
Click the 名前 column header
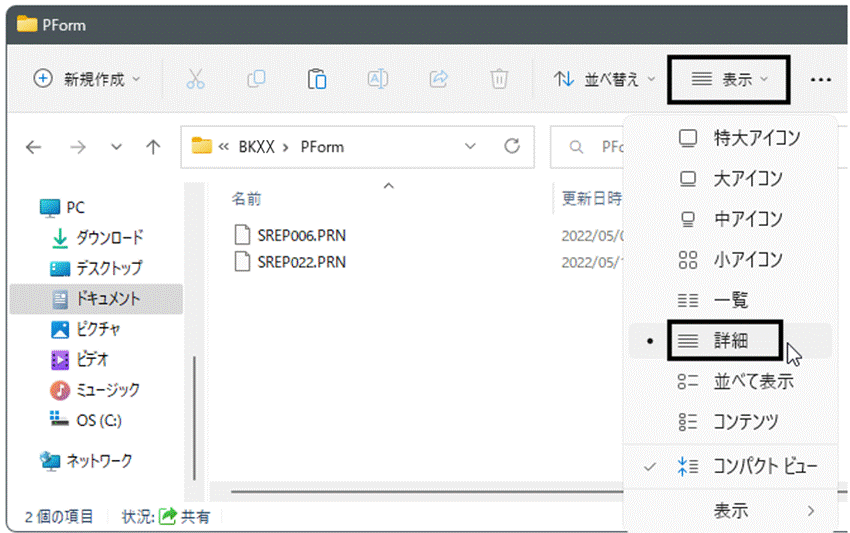(247, 199)
